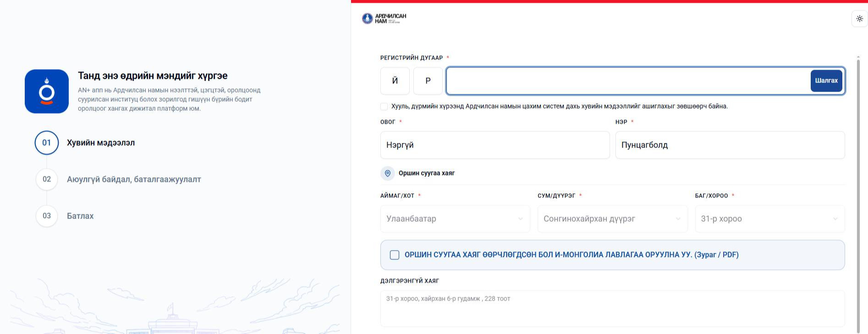Check the И-Монголиа лавлагаа address-changed checkbox
The image size is (868, 334).
tap(395, 255)
